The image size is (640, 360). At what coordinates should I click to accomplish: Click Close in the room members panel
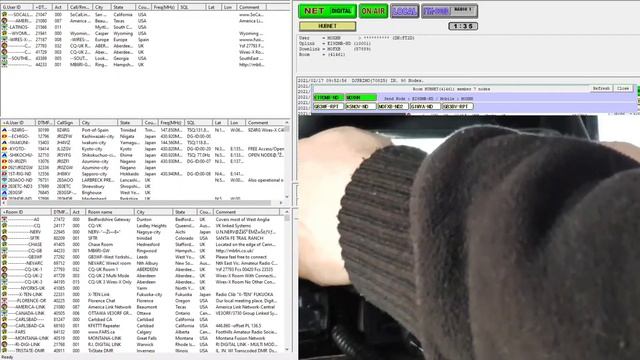623,89
